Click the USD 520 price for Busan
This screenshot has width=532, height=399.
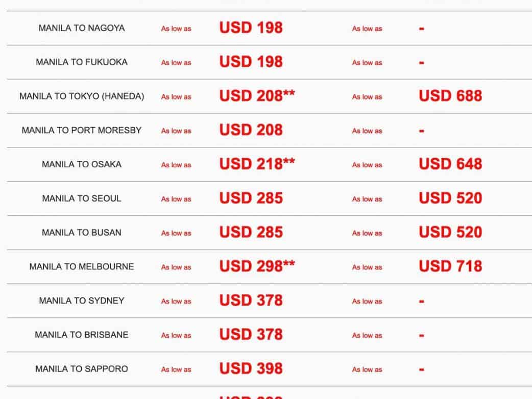(450, 232)
